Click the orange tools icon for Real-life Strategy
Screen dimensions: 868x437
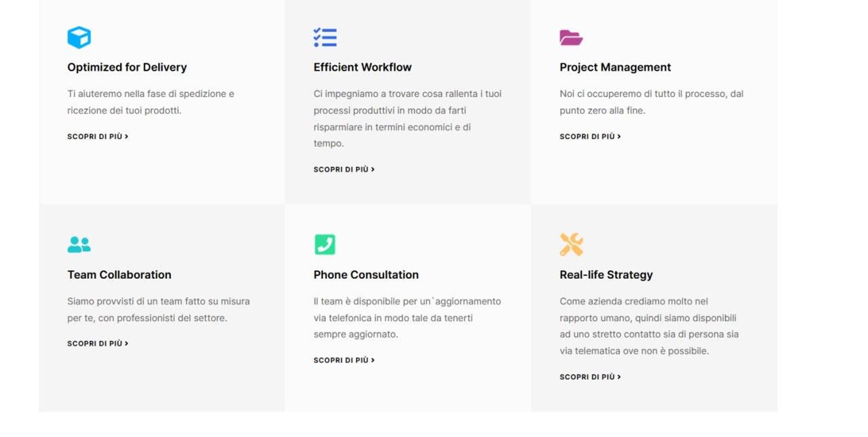click(x=571, y=244)
